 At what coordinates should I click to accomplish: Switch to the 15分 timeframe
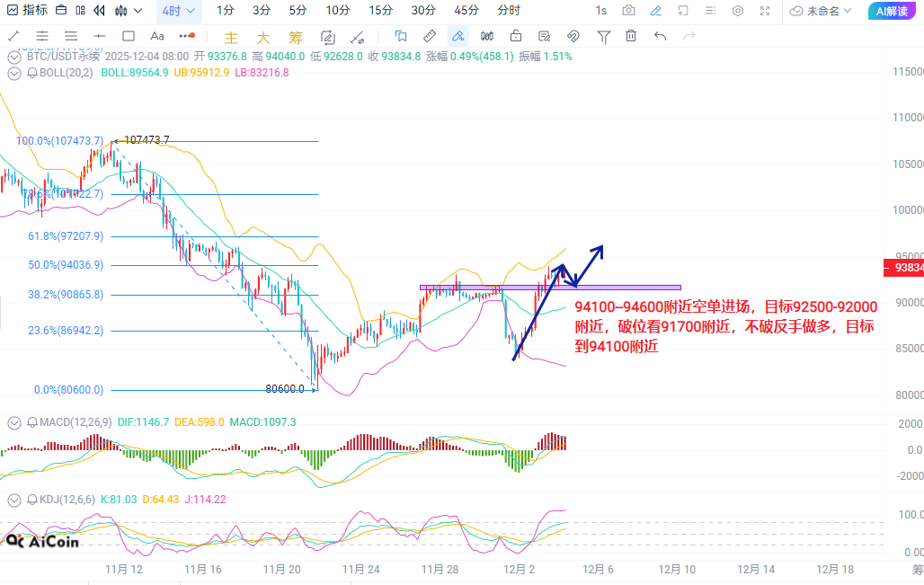point(380,11)
